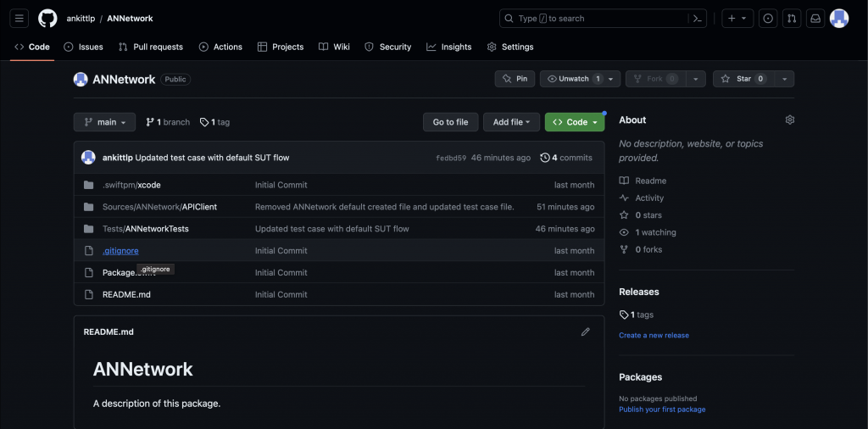Click the folder icon of Sources/ANNetwork/APIClient row
Viewport: 868px width, 429px height.
[88, 207]
